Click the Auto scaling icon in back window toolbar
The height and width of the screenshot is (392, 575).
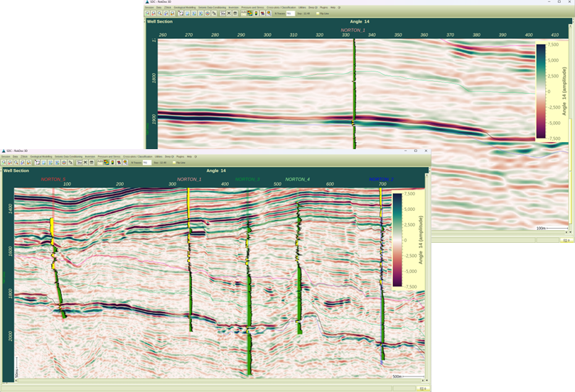tap(243, 13)
